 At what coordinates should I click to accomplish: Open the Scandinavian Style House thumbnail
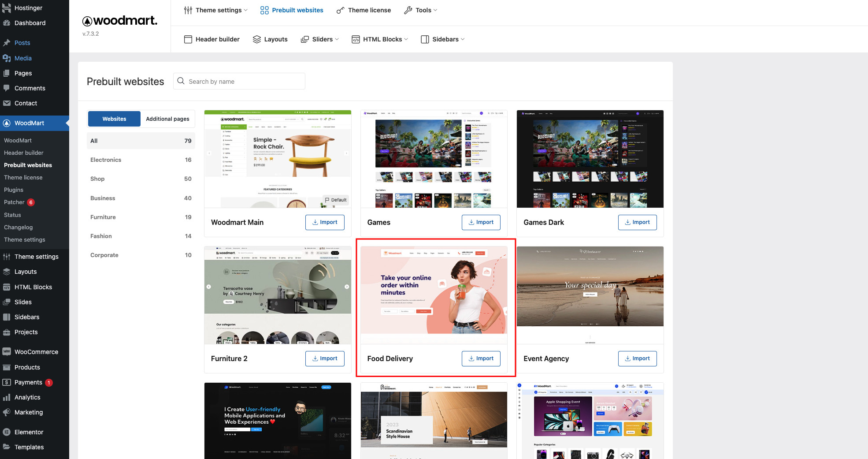tap(434, 421)
